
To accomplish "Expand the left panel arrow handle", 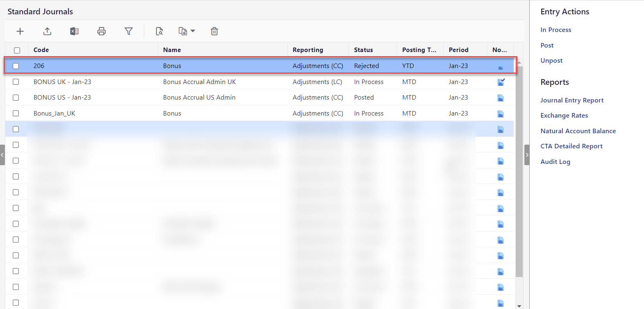I will (x=2, y=155).
